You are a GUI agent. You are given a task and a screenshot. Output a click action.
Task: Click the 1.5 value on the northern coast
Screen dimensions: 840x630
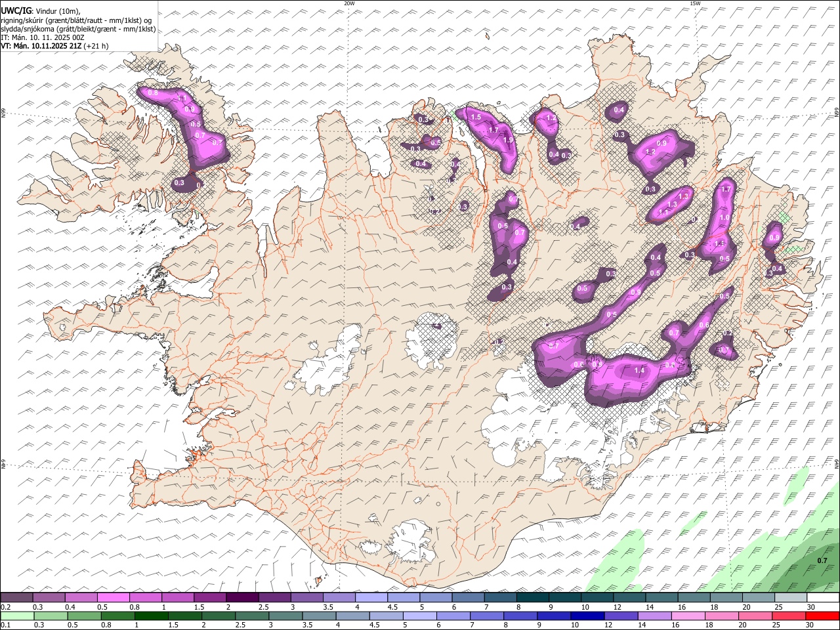click(x=476, y=117)
